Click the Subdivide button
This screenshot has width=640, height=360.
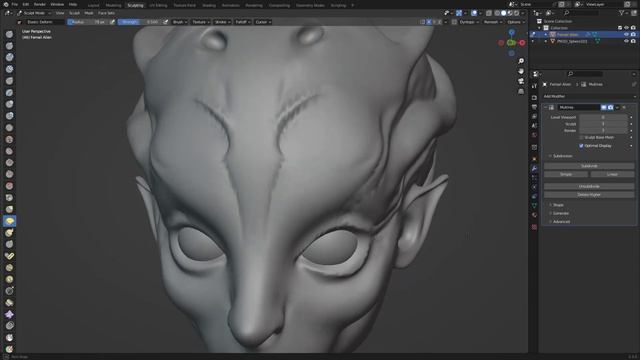589,166
